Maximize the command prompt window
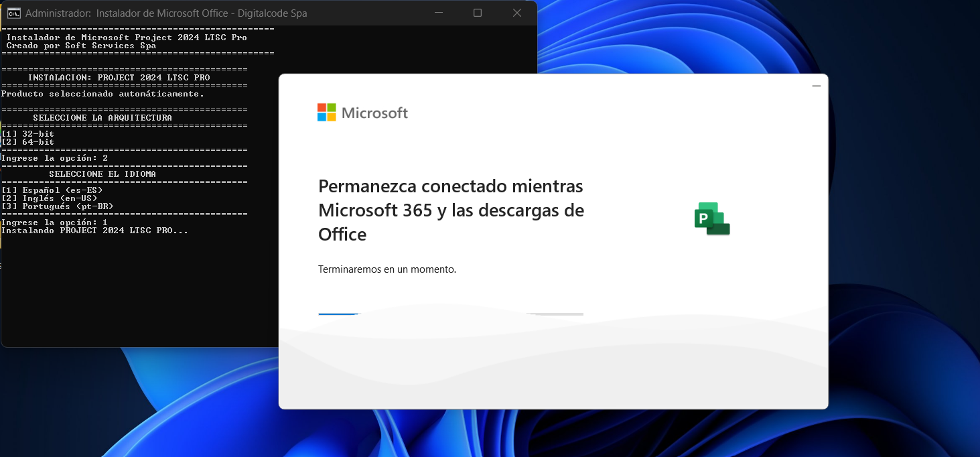 coord(478,13)
